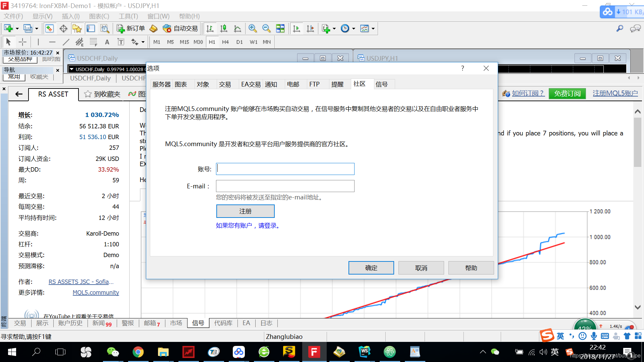Zoom in on the chart
644x362 pixels.
click(x=253, y=28)
